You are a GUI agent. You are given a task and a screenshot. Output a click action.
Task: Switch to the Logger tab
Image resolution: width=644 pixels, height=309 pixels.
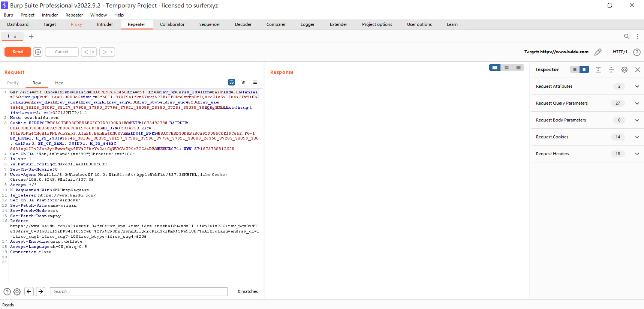pos(307,24)
